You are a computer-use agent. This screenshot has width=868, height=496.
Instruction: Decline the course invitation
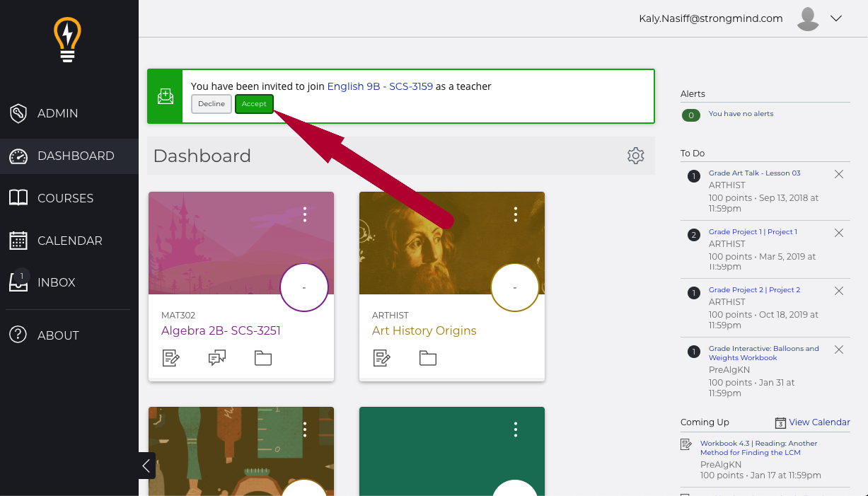point(212,104)
